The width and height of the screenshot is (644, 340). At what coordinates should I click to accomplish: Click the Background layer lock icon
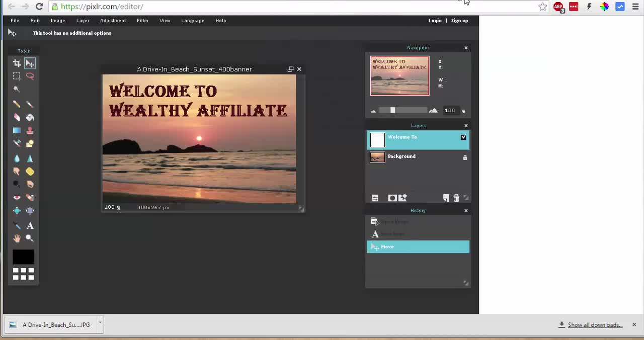[465, 157]
